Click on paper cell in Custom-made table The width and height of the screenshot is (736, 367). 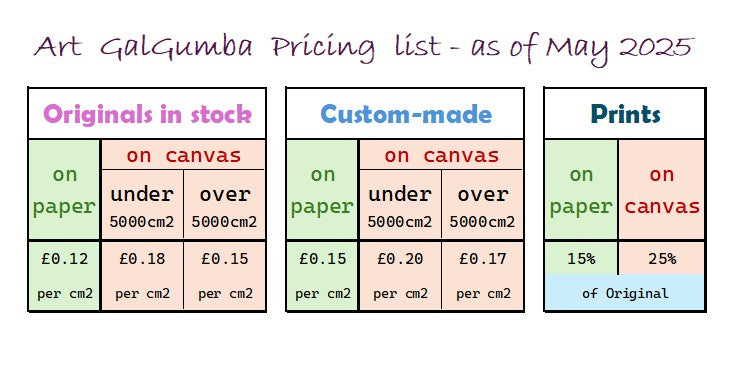pyautogui.click(x=322, y=190)
